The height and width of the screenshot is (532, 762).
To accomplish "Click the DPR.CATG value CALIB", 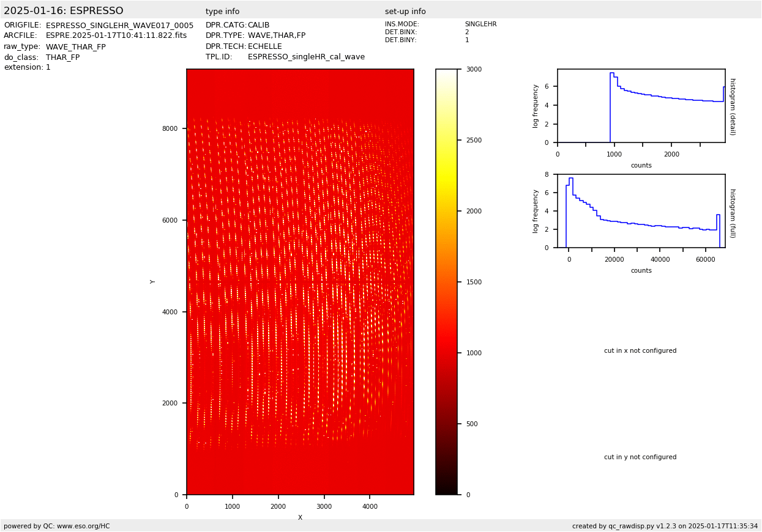I will pos(258,26).
